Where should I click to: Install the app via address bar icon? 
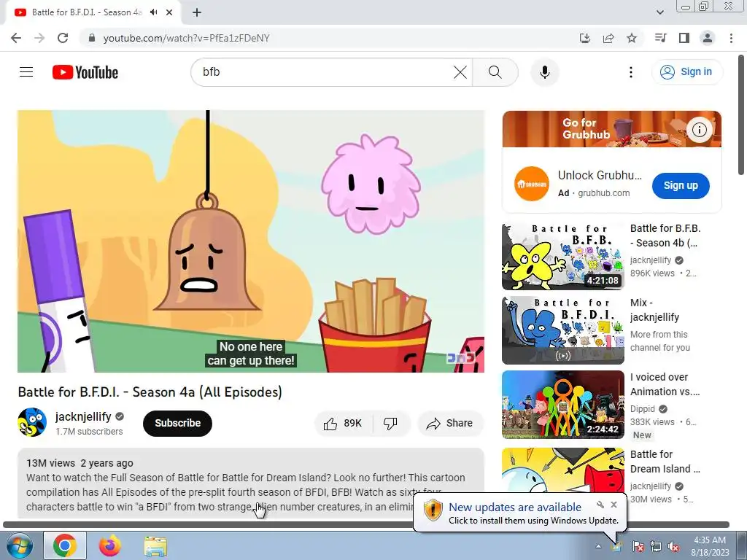585,38
